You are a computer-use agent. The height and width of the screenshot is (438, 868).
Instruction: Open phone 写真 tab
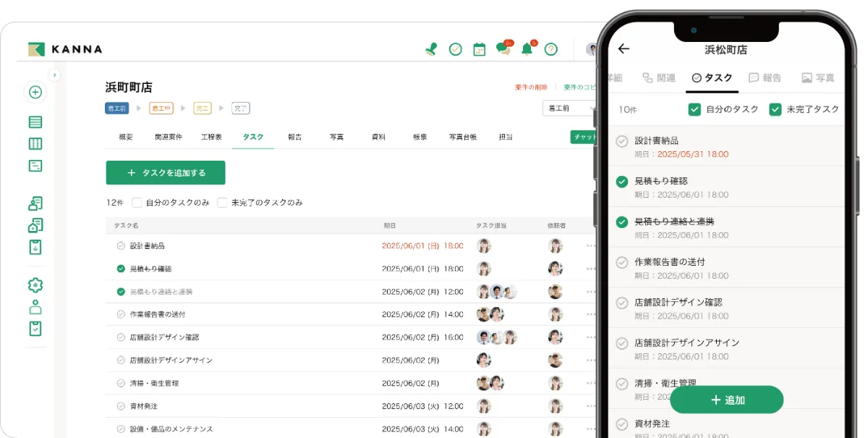[818, 77]
